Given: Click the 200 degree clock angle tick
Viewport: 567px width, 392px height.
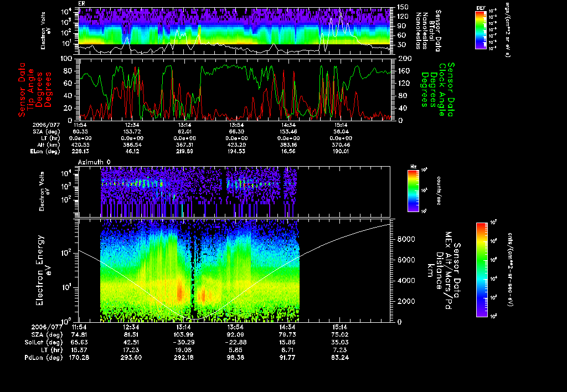Looking at the screenshot, I should 404,59.
